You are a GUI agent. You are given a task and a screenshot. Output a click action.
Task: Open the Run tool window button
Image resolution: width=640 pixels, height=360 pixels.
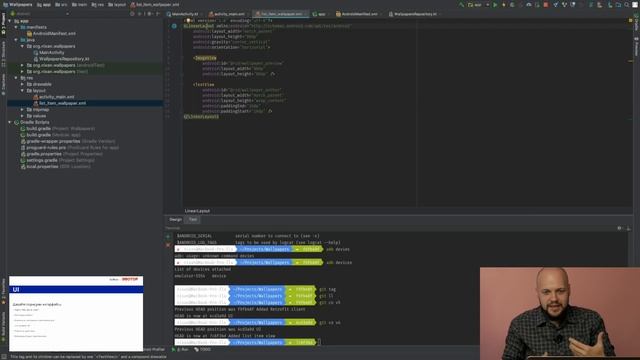(x=180, y=350)
